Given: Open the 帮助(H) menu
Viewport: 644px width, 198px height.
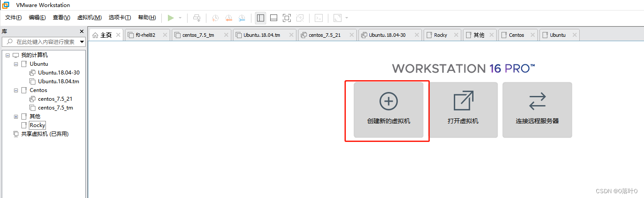Looking at the screenshot, I should click(147, 18).
